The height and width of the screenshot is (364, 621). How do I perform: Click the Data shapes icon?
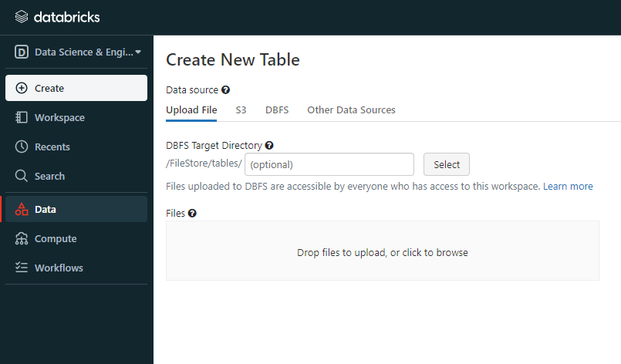point(22,209)
